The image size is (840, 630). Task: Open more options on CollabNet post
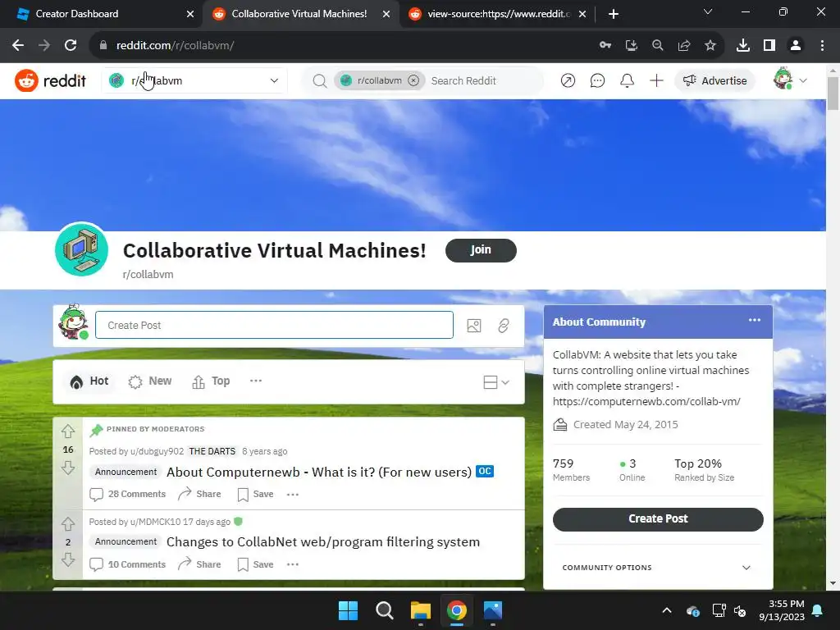[293, 564]
